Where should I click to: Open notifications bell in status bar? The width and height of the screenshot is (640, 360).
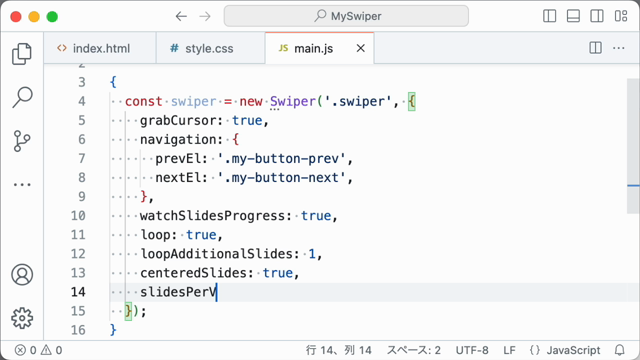click(x=620, y=350)
